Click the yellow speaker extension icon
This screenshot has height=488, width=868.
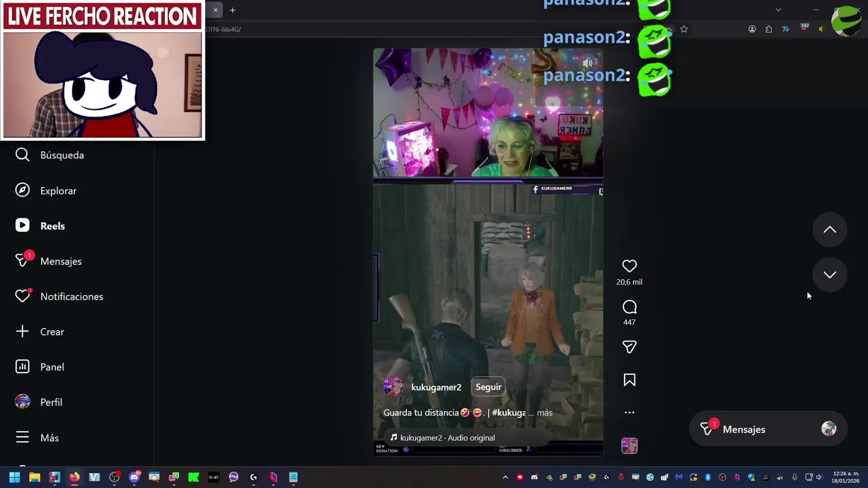821,29
